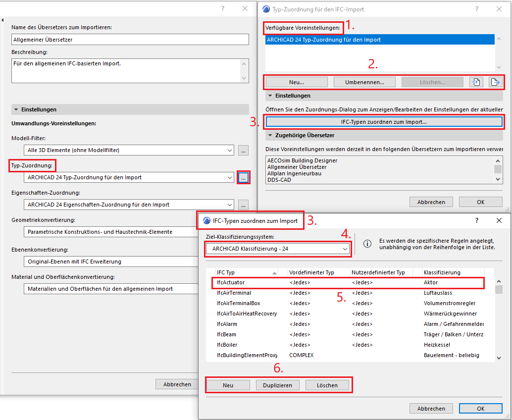Open the Ziel-Klassifizierungssystem dropdown
Image resolution: width=512 pixels, height=420 pixels.
(278, 249)
